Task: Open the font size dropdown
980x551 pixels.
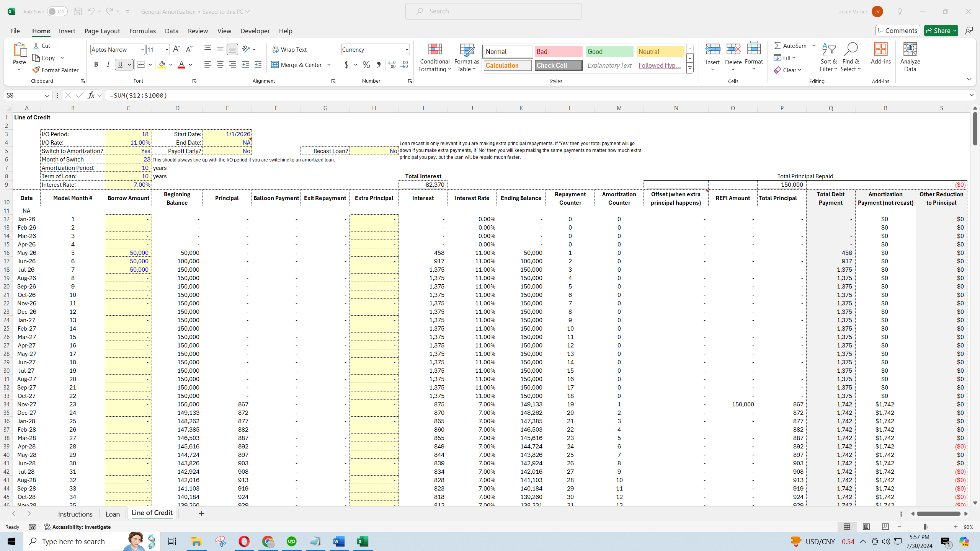Action: coord(167,49)
